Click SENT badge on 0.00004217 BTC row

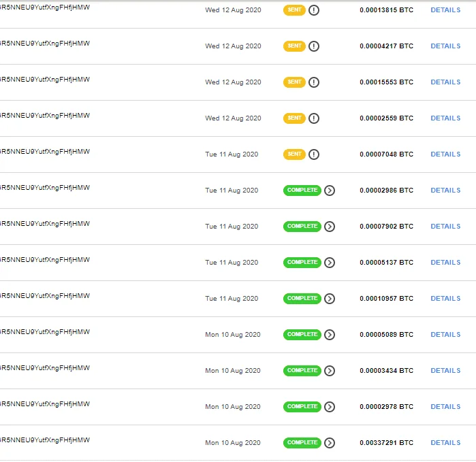(294, 46)
